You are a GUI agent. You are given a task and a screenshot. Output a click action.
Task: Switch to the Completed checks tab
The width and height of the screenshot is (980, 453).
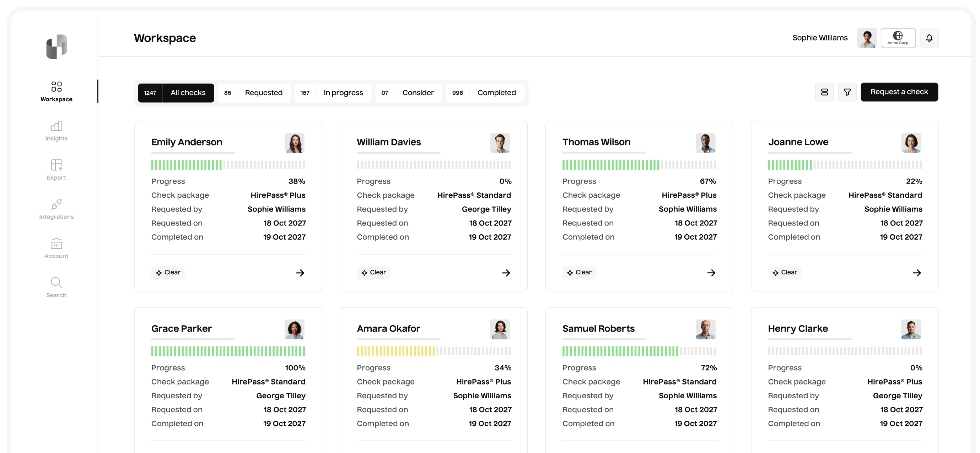[497, 92]
